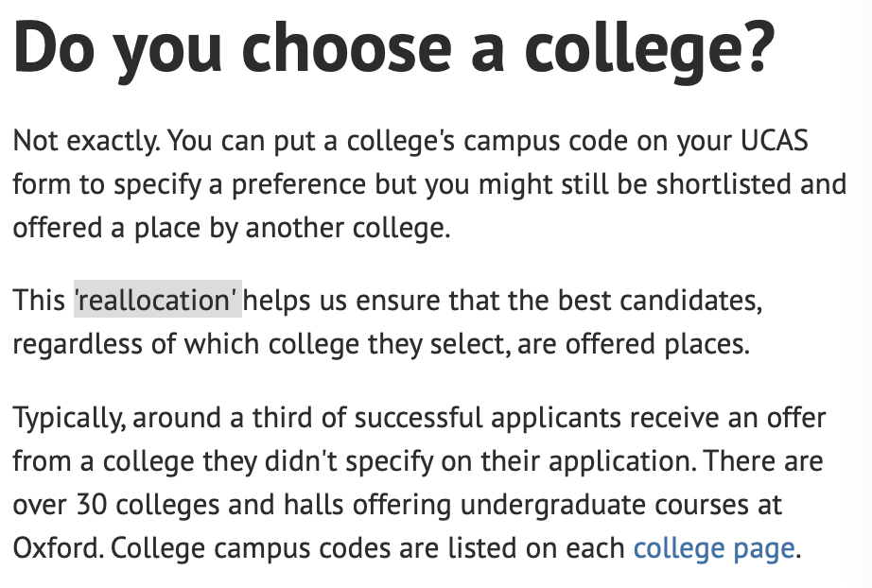Click the highlighted word 'reallocation'
The width and height of the screenshot is (872, 588).
point(158,301)
